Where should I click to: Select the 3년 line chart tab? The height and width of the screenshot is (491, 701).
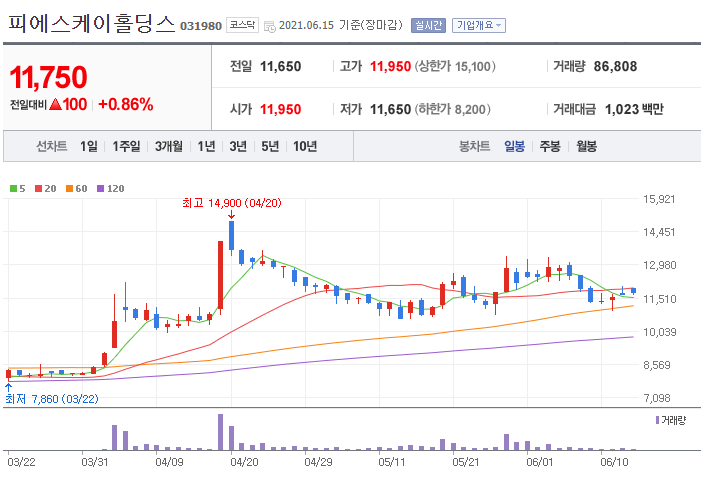(238, 146)
